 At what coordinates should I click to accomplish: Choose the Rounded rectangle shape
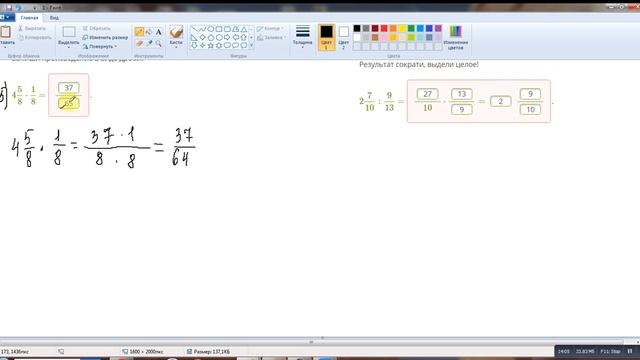(227, 29)
